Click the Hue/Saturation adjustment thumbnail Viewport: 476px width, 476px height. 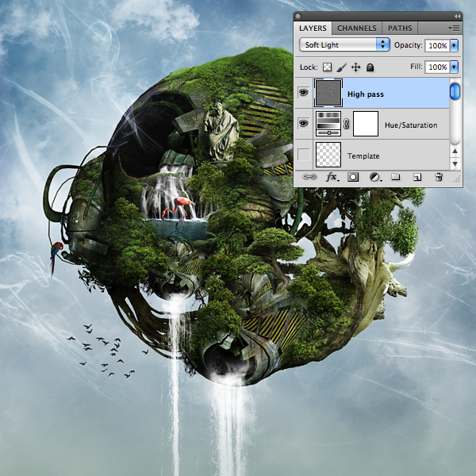click(328, 124)
